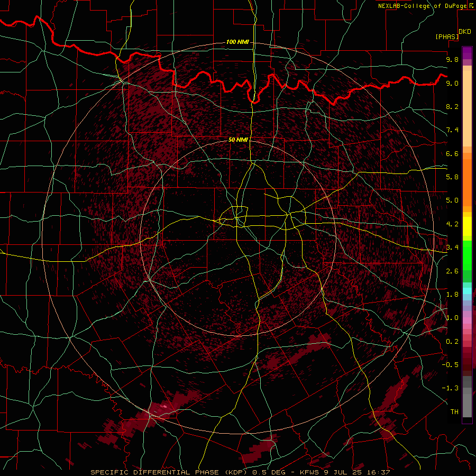
Task: Click the 6.6 value on color scale
Action: [x=452, y=153]
